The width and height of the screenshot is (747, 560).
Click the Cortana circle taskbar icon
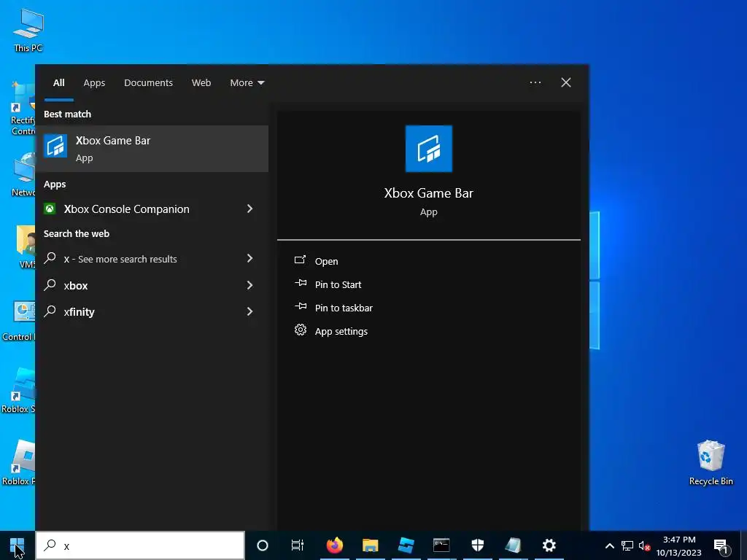263,545
